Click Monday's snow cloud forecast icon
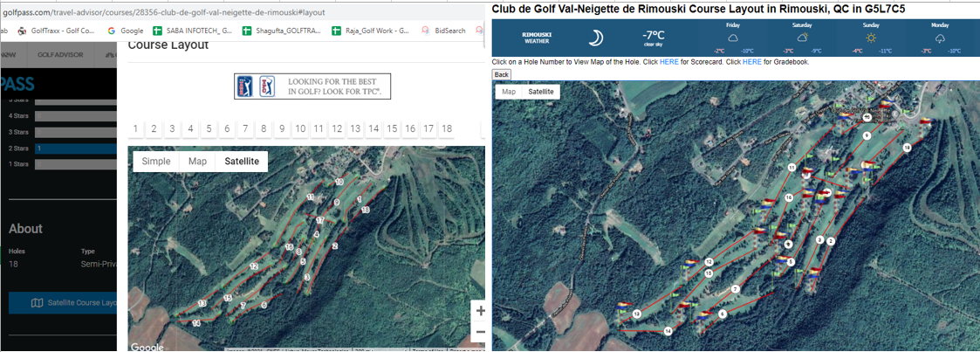The width and height of the screenshot is (980, 352). [940, 38]
